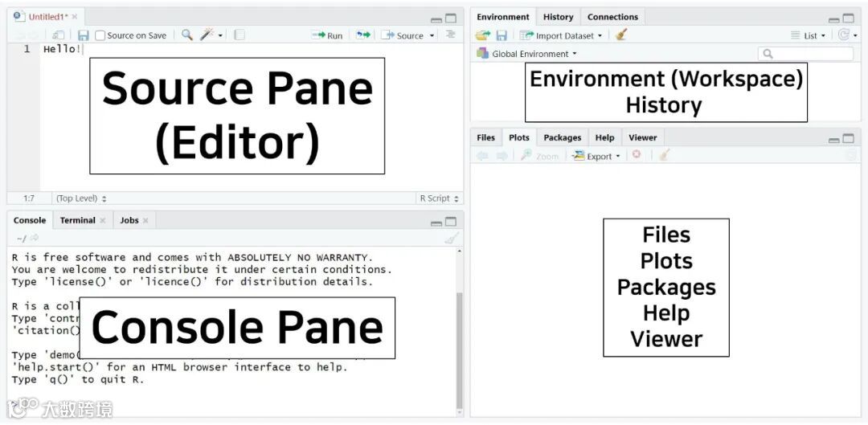Click the "Type 'q()' to quit R." line

pyautogui.click(x=77, y=380)
